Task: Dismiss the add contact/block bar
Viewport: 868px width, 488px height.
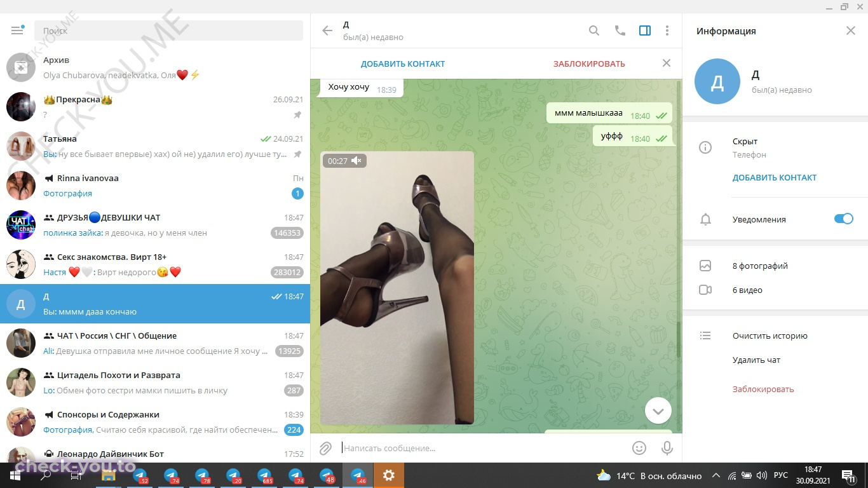Action: point(667,63)
